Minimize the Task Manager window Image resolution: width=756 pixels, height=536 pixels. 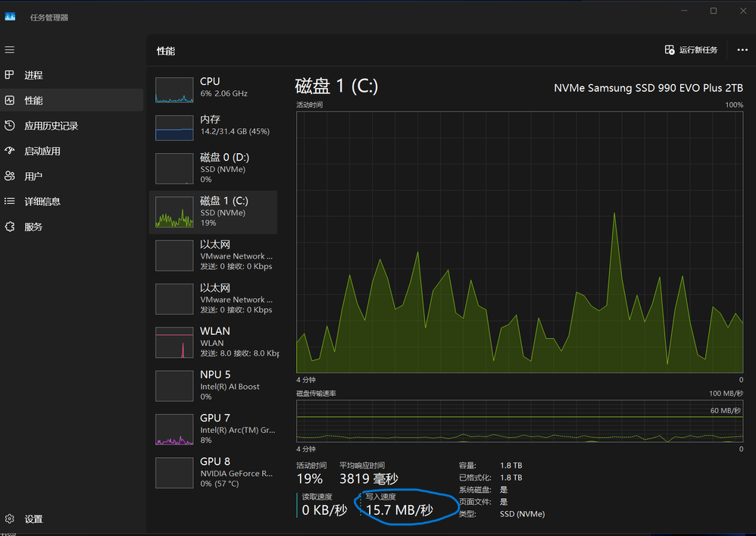click(x=684, y=11)
